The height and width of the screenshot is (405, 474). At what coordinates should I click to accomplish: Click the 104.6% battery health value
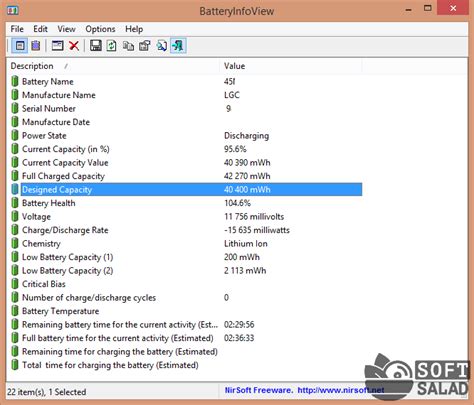237,203
